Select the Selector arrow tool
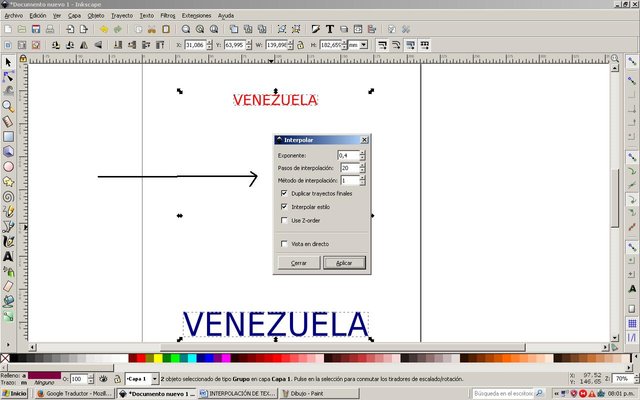This screenshot has width=640, height=400. [x=8, y=62]
